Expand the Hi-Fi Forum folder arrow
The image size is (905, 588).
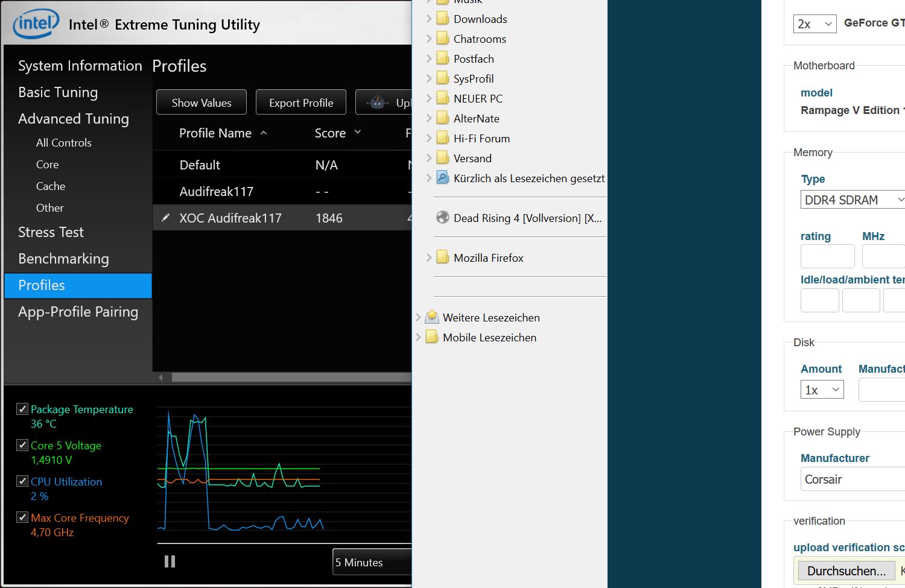429,138
